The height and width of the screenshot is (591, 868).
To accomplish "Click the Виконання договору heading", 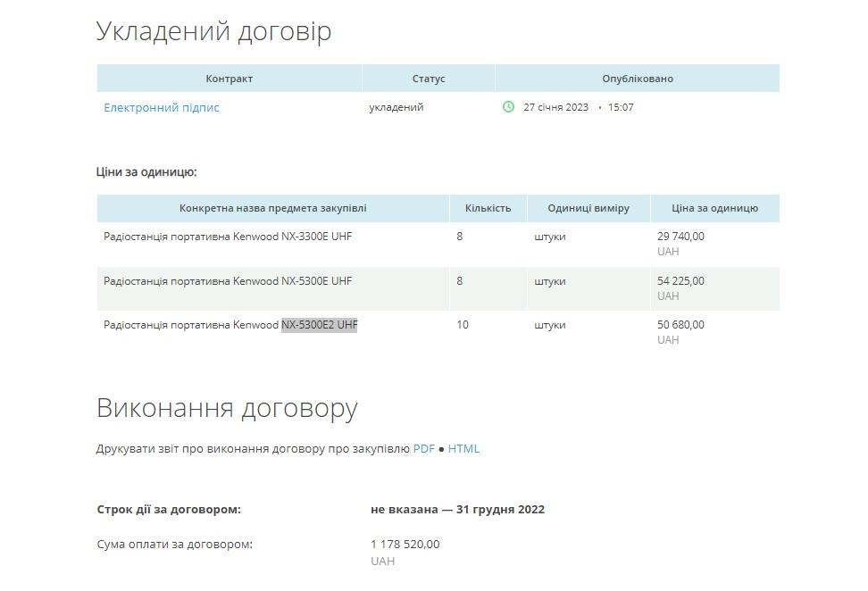I will (227, 408).
